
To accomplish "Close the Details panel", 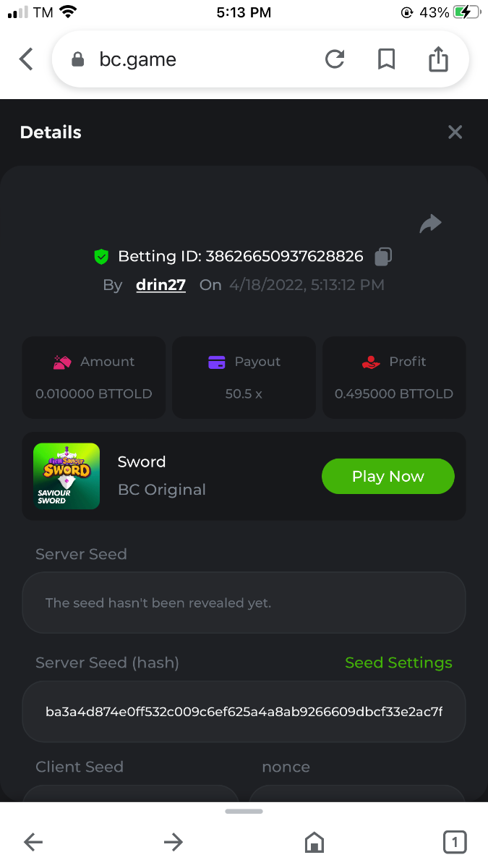I will click(455, 132).
